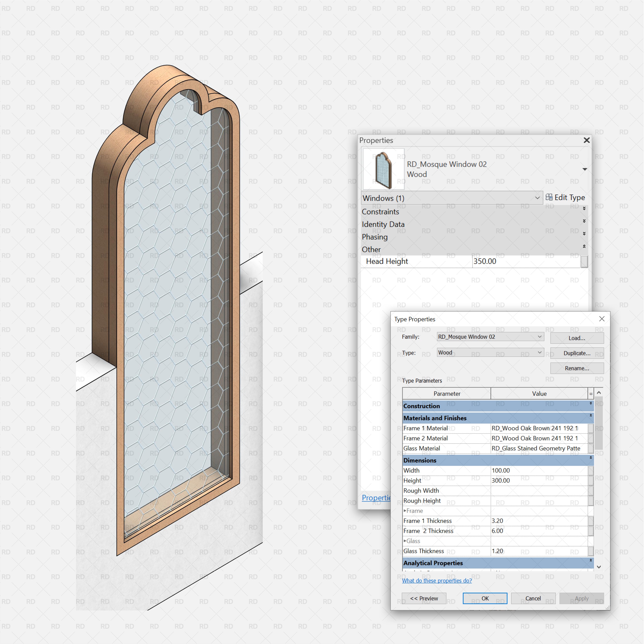Click the Edit Type icon in Properties palette
This screenshot has width=644, height=644.
(550, 197)
